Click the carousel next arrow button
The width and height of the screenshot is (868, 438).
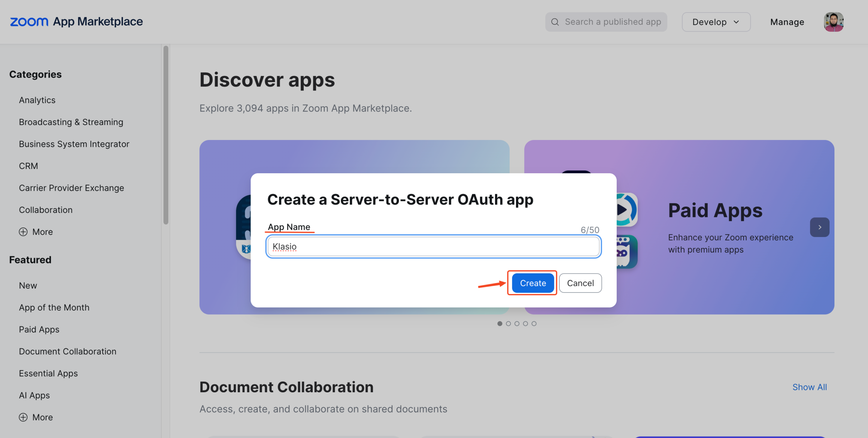click(x=820, y=227)
